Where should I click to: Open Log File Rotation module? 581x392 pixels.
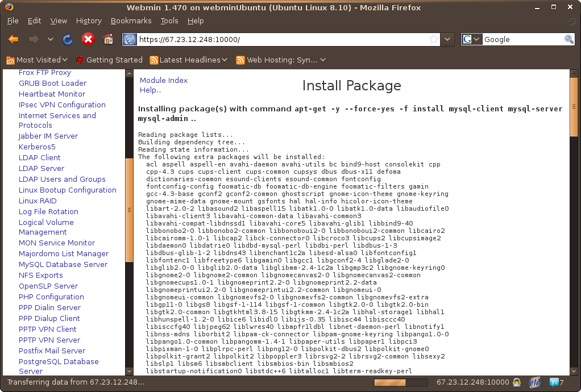pos(48,211)
